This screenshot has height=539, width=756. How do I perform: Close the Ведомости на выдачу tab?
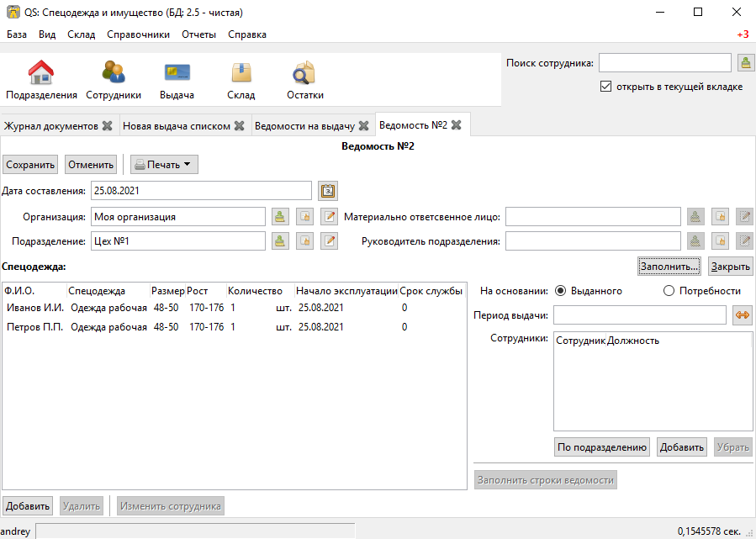click(364, 126)
